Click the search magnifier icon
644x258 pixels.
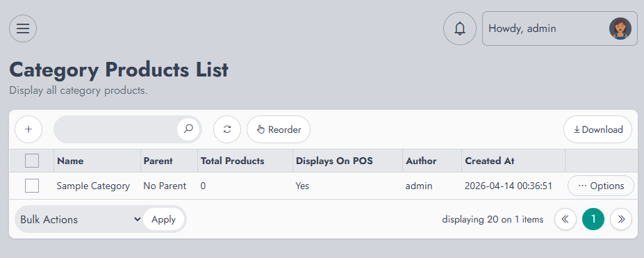[188, 129]
